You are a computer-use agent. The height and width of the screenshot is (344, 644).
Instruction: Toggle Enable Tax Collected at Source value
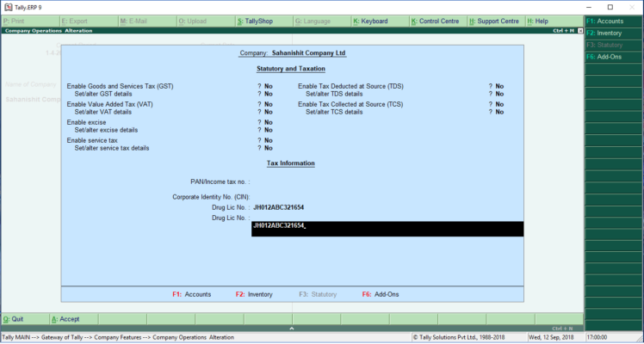point(499,105)
